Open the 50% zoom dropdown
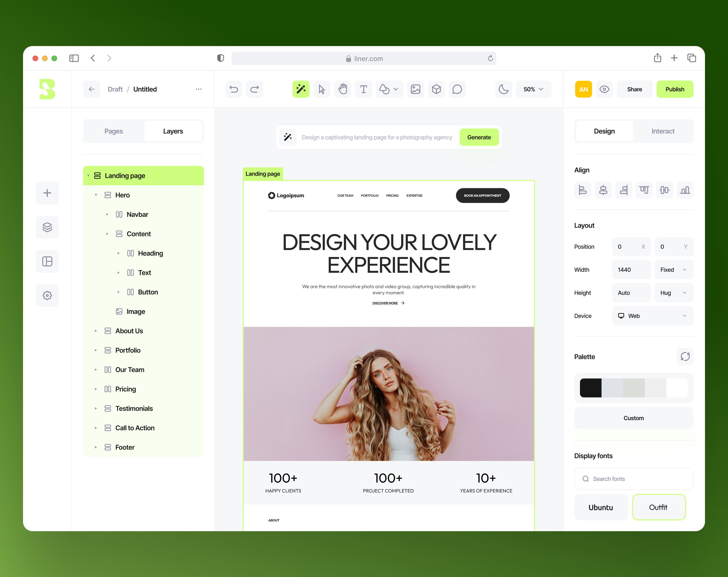The height and width of the screenshot is (577, 728). tap(533, 89)
